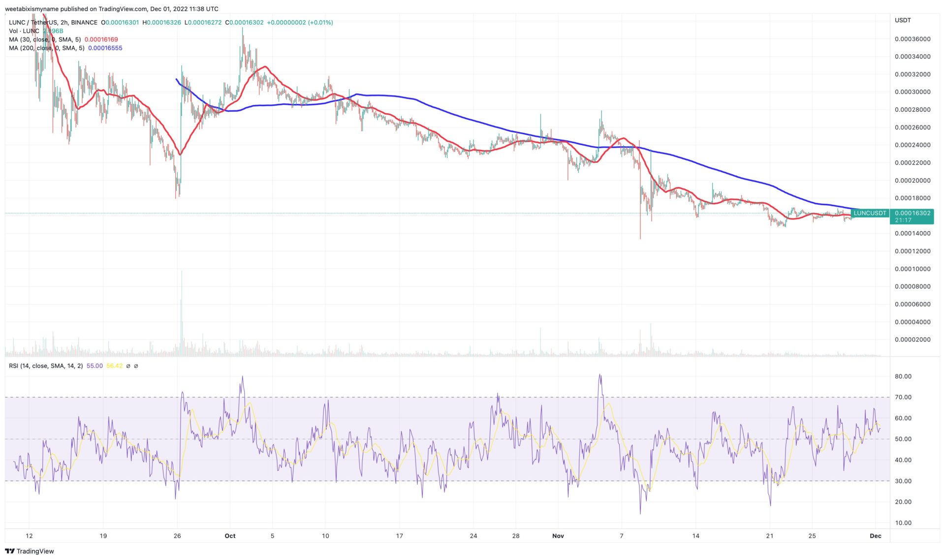
Task: Click the TradingView logo at bottom left
Action: click(30, 551)
